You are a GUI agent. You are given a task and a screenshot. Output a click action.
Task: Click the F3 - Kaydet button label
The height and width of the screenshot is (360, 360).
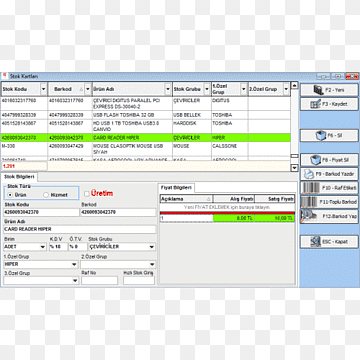tap(335, 104)
